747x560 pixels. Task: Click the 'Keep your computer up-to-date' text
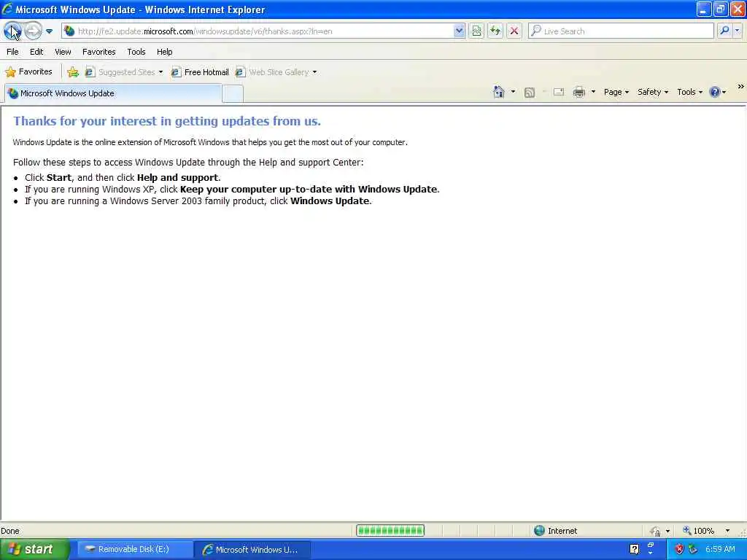pos(309,189)
